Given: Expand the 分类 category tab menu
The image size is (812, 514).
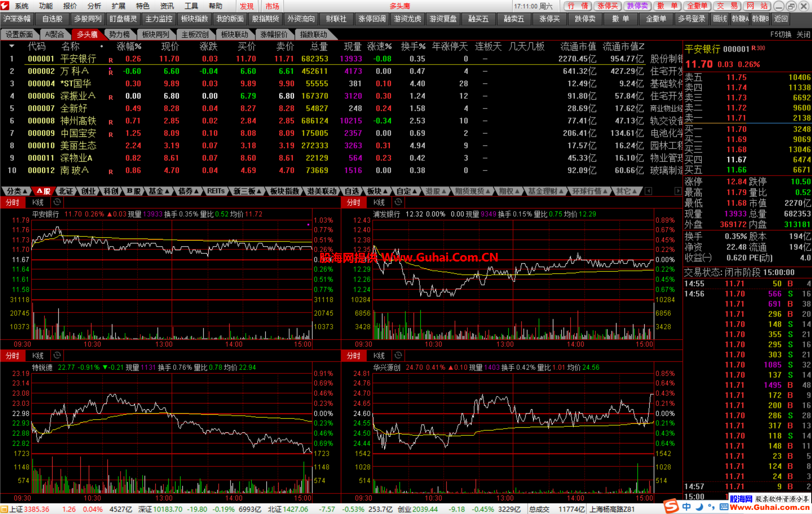Looking at the screenshot, I should [17, 191].
